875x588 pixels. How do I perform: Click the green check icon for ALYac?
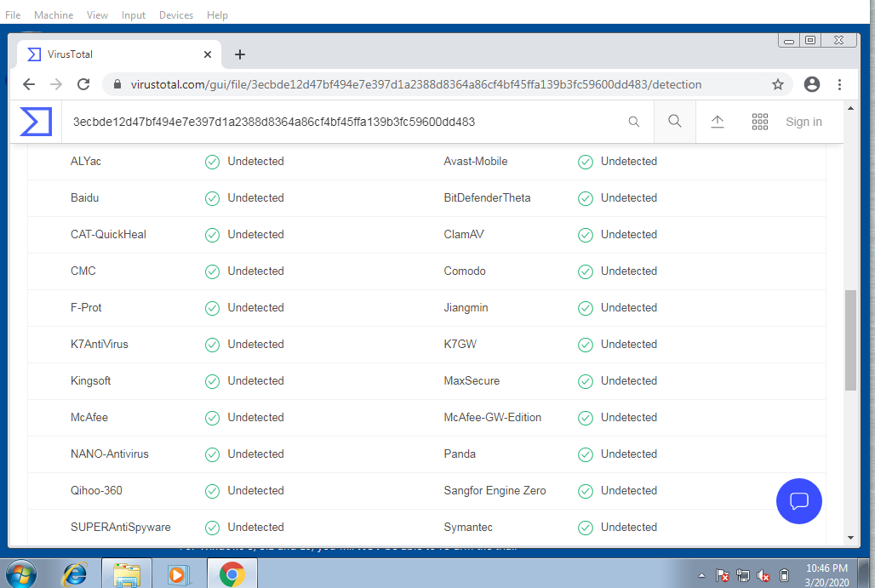[x=212, y=162]
